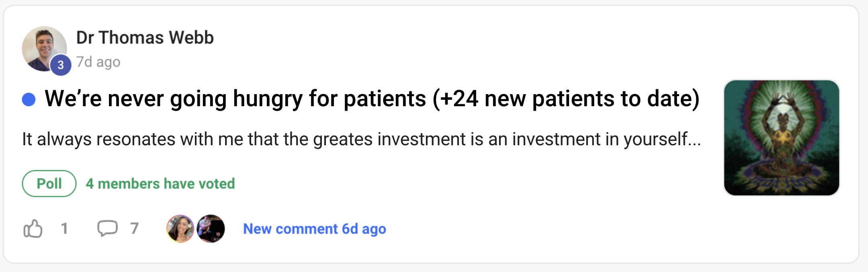Click the thumbs-up like icon
This screenshot has width=868, height=272.
pyautogui.click(x=33, y=229)
